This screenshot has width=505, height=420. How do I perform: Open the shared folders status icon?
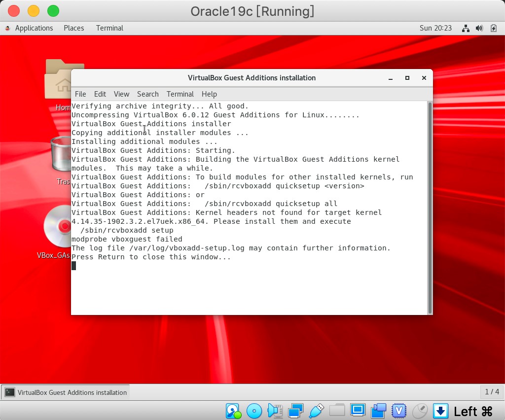tap(337, 411)
